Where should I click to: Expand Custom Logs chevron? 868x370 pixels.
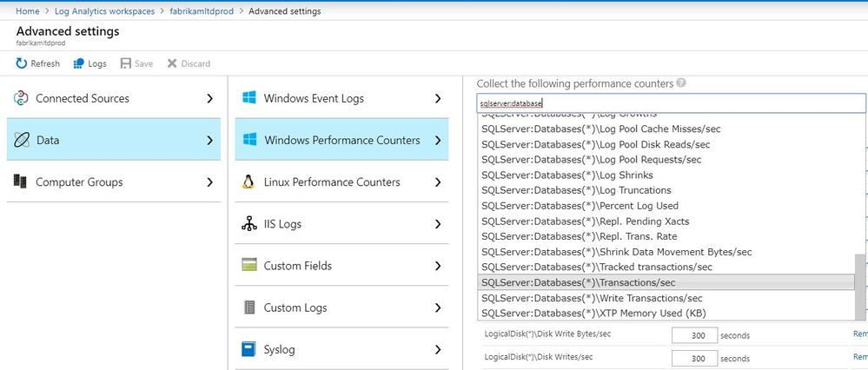pos(438,307)
